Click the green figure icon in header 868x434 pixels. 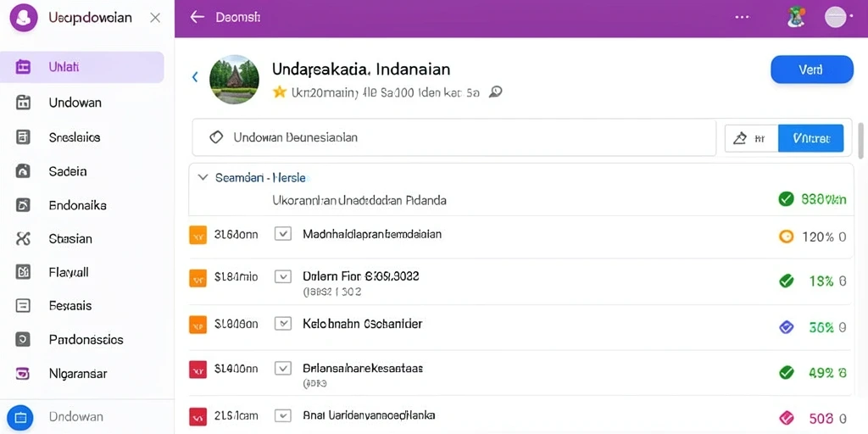click(x=795, y=18)
